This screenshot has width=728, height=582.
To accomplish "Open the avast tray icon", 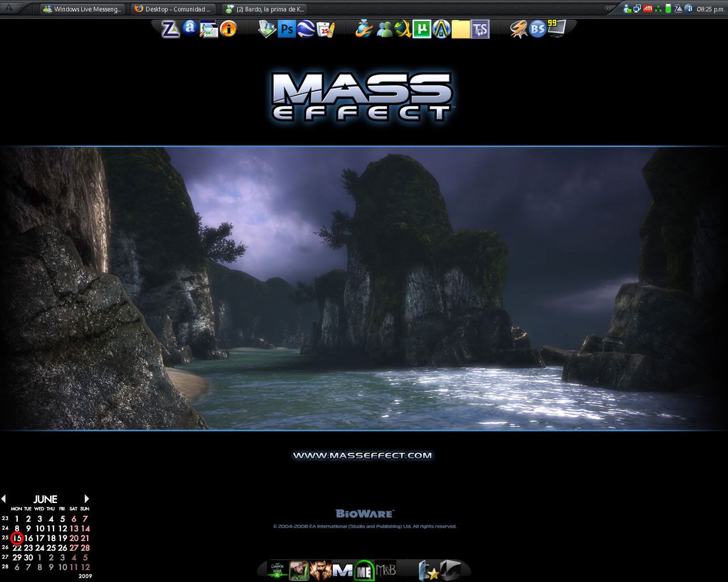I will coord(689,9).
